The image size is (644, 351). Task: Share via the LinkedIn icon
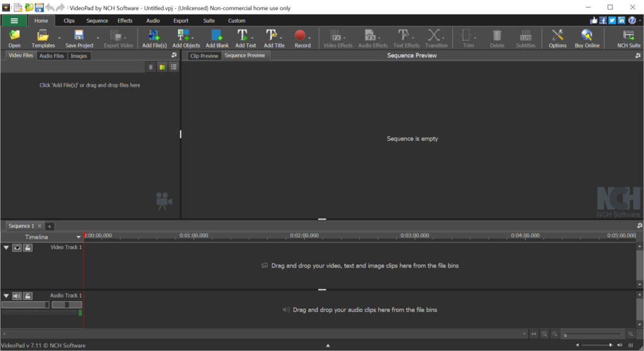click(621, 20)
